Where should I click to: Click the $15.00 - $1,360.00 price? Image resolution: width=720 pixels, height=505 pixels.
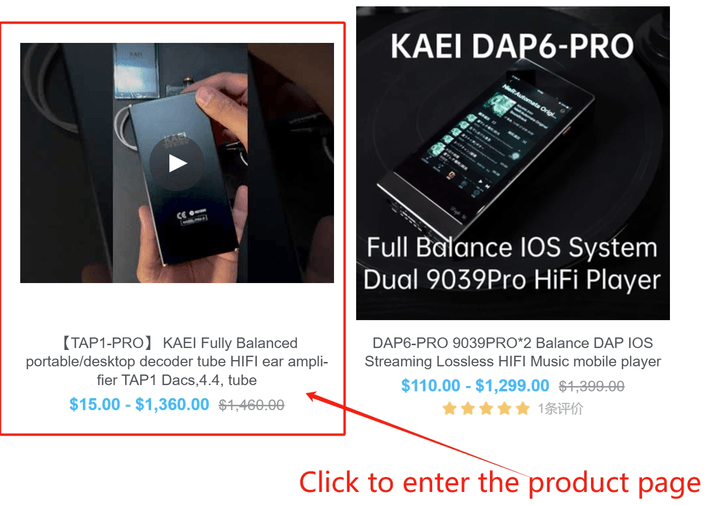pyautogui.click(x=139, y=404)
